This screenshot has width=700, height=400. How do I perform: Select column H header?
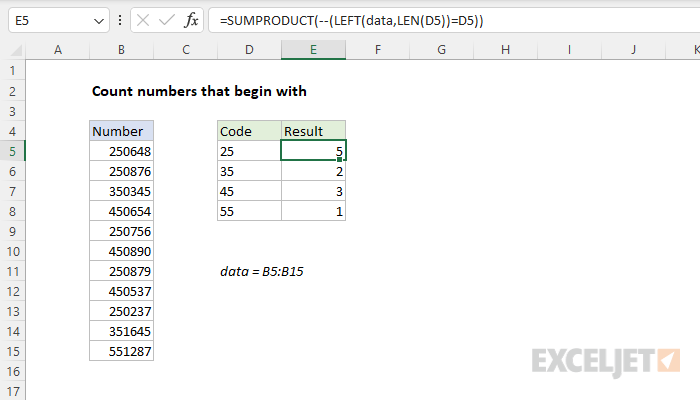click(505, 50)
